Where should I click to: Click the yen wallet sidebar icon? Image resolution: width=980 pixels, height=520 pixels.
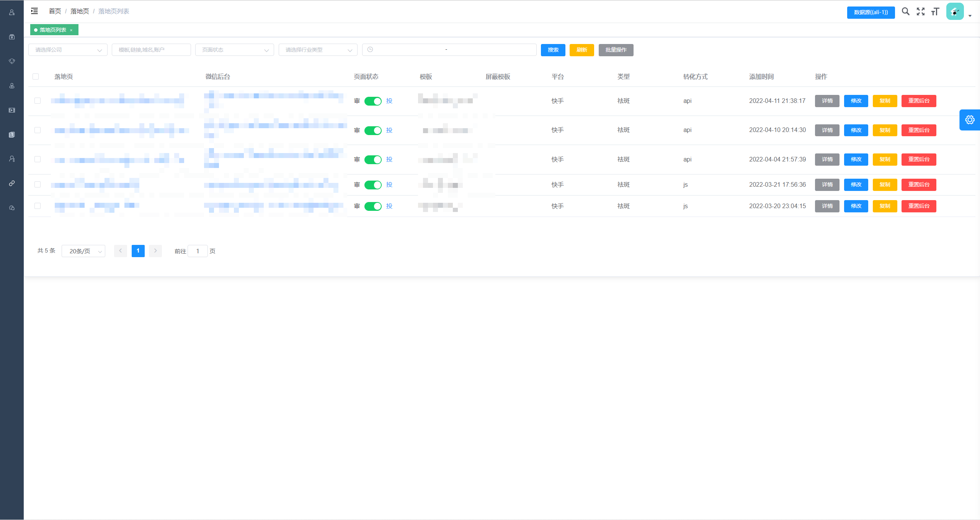[x=12, y=37]
